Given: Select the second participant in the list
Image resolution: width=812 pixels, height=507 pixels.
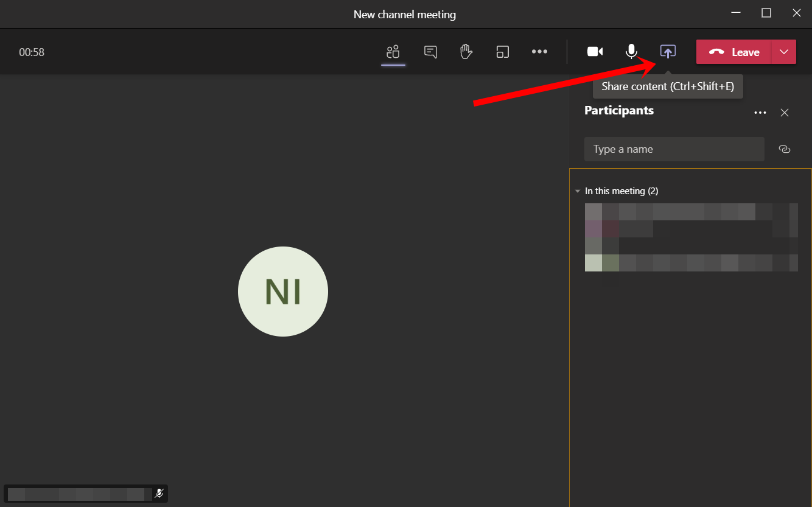Looking at the screenshot, I should click(691, 254).
